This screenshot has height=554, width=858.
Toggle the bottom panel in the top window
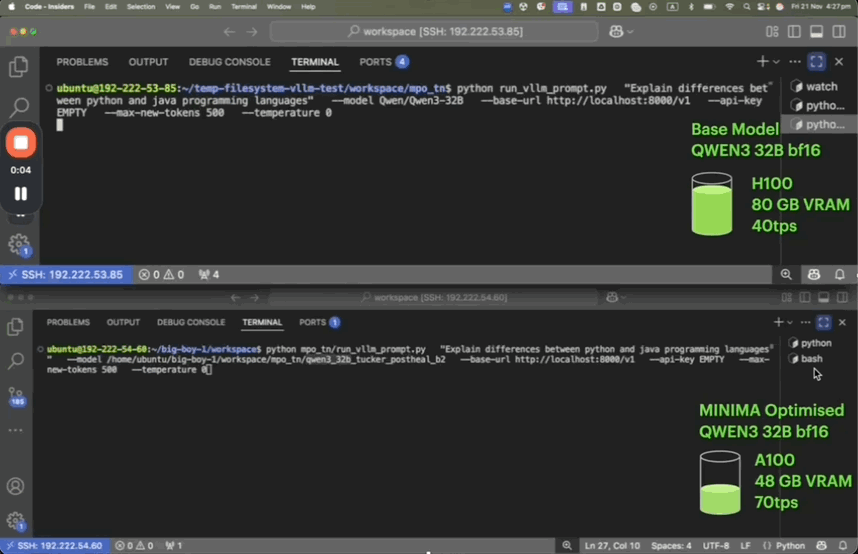(816, 32)
